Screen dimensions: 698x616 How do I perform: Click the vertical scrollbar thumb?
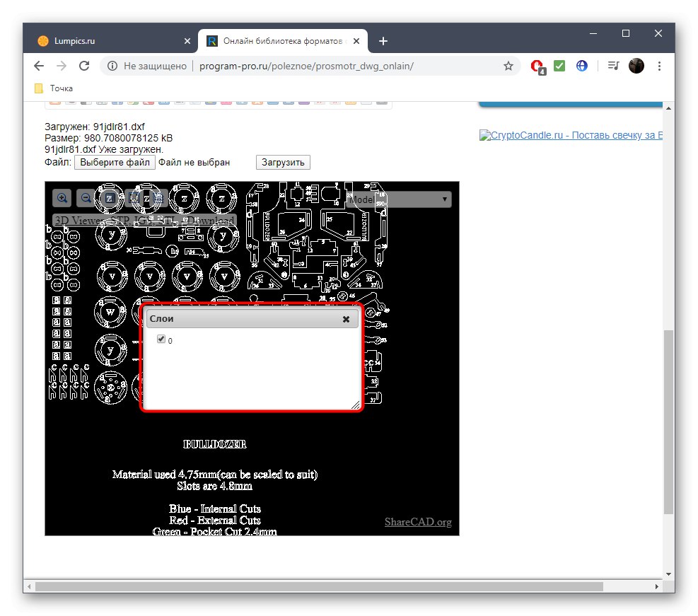coord(668,422)
